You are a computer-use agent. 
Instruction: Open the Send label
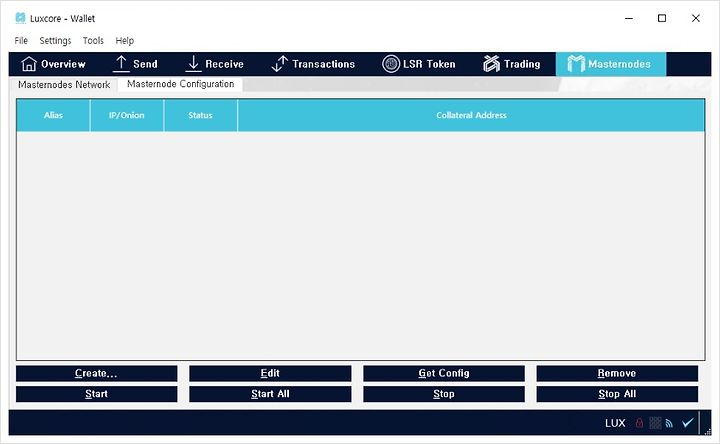(145, 64)
